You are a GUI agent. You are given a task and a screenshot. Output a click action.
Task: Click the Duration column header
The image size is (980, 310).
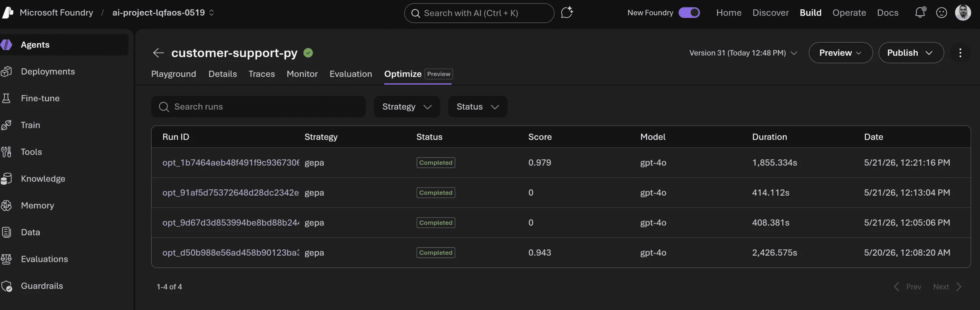(x=769, y=137)
